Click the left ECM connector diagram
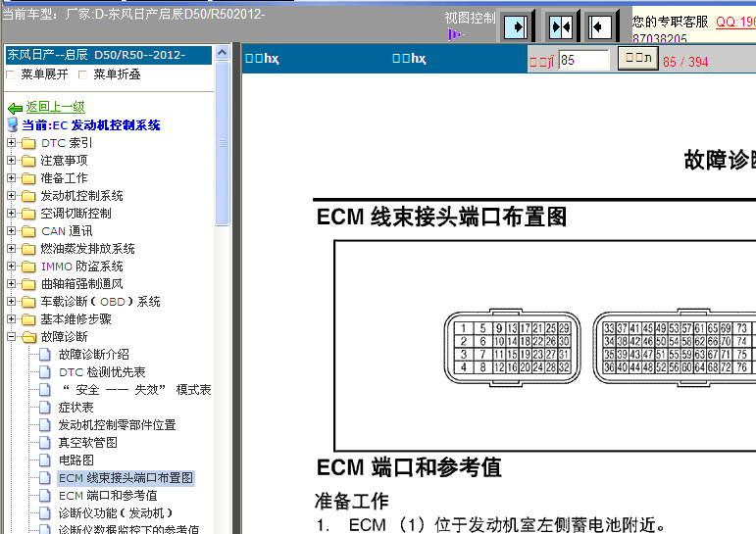The width and height of the screenshot is (756, 534). (x=512, y=348)
